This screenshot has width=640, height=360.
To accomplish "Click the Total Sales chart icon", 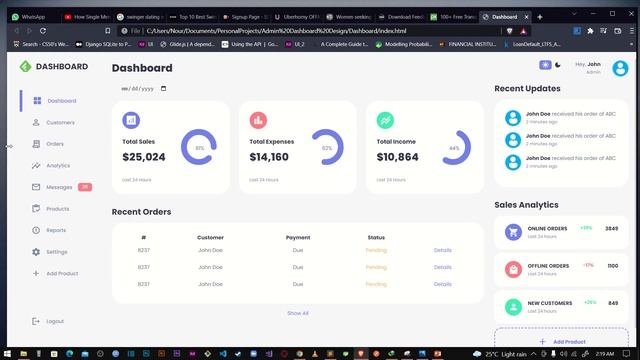I will (x=131, y=120).
